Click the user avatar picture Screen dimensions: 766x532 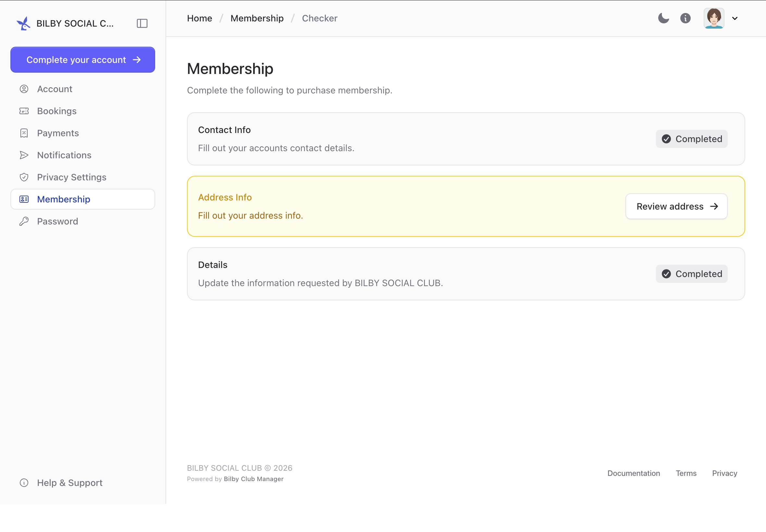(714, 18)
